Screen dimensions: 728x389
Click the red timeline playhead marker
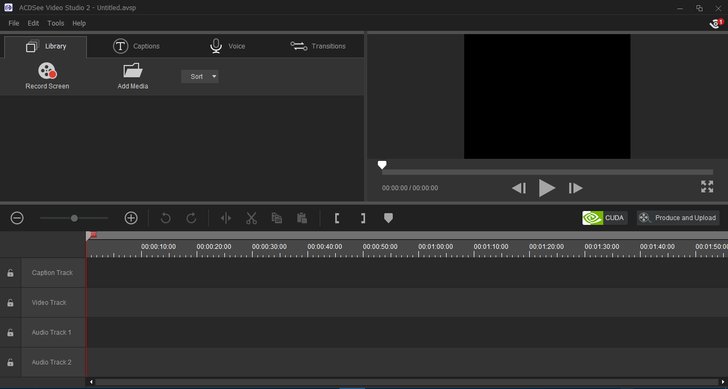[x=91, y=236]
